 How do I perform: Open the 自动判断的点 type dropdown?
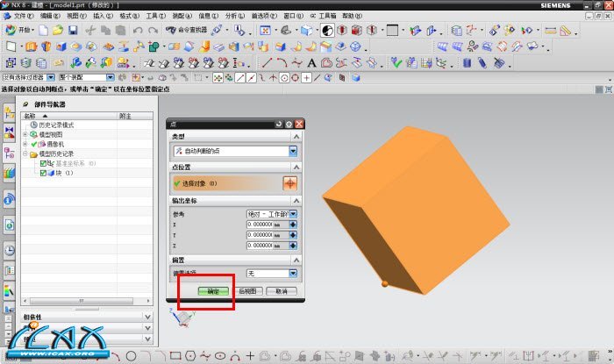[x=293, y=152]
